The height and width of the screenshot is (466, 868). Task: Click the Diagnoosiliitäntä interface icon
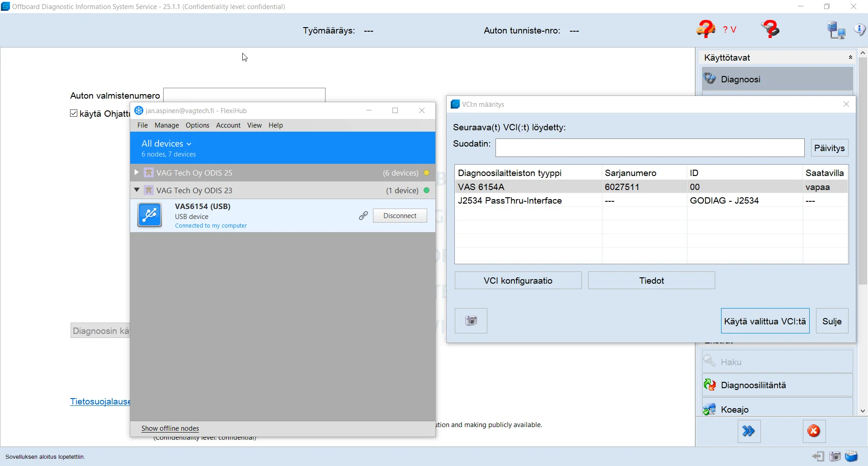tap(710, 385)
